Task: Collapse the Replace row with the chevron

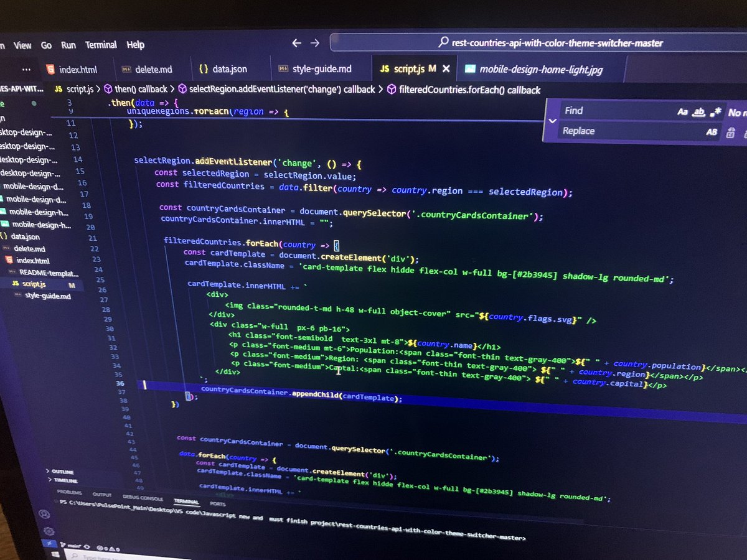Action: coord(552,121)
